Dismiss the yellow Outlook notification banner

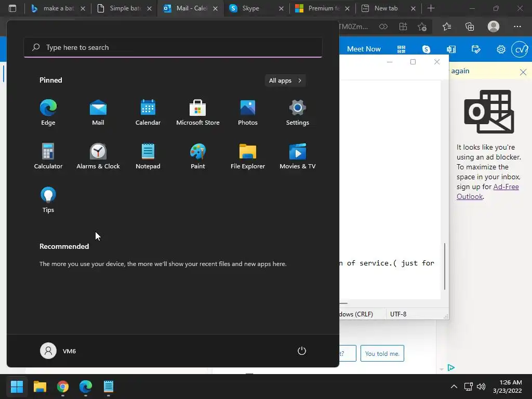(x=523, y=72)
